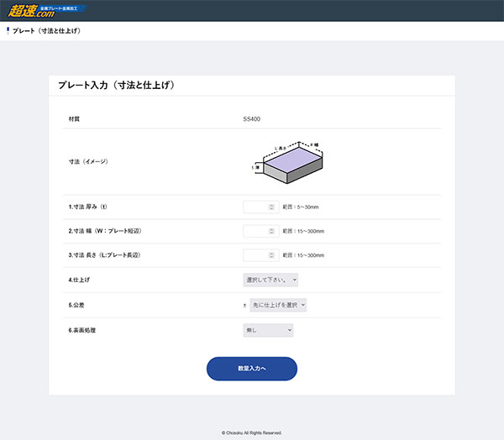Click the プレート（寸法と仕上げ） breadcrumb title
Image resolution: width=504 pixels, height=440 pixels.
(x=46, y=31)
